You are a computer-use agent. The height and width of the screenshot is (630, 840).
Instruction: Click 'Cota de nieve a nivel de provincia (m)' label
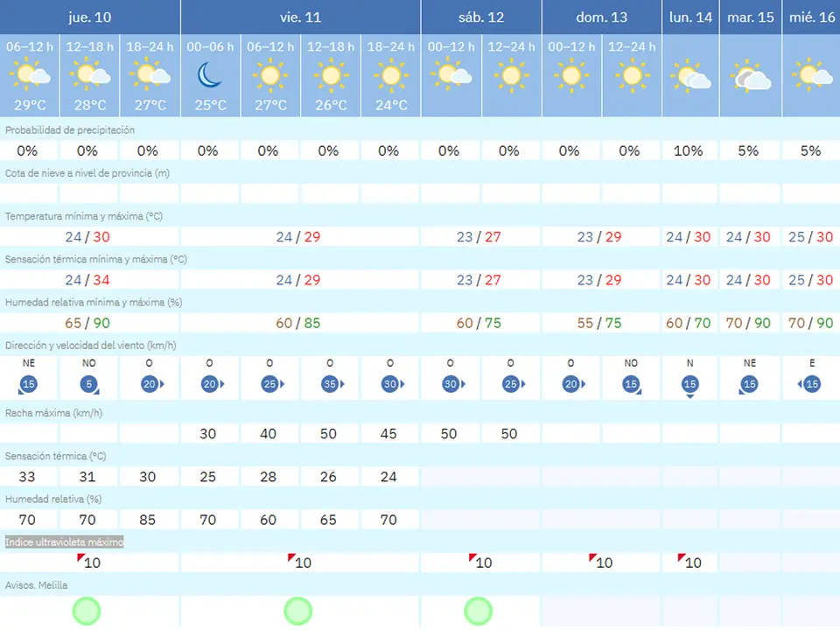pyautogui.click(x=87, y=173)
